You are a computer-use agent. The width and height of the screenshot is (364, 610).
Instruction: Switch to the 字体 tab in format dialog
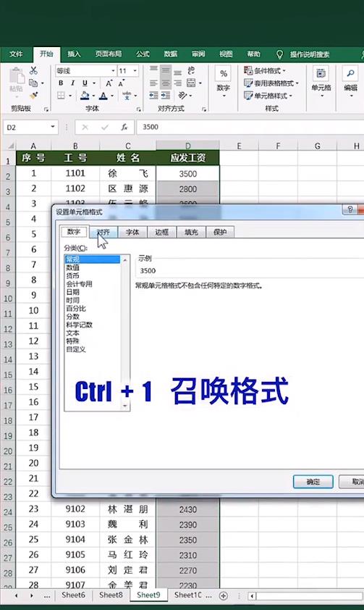[x=132, y=233]
